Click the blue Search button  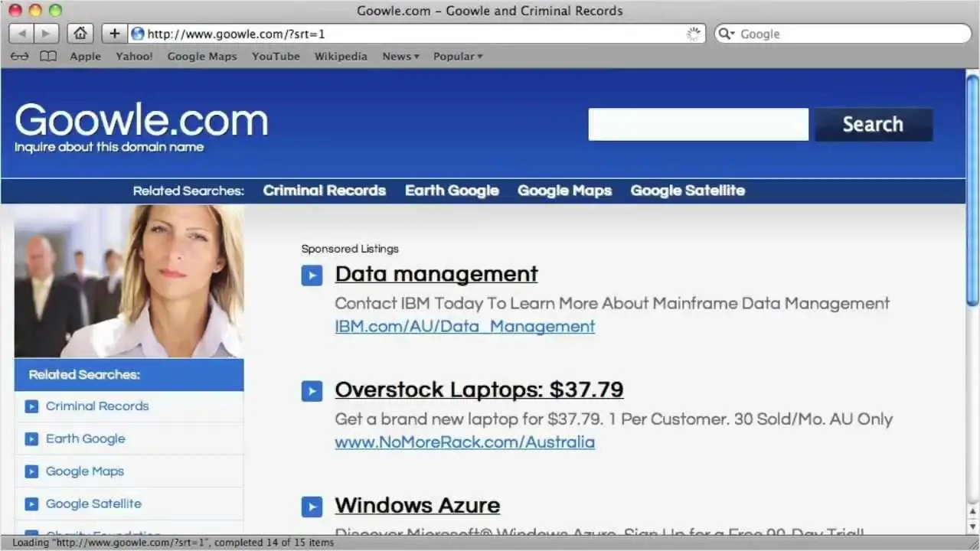click(874, 124)
